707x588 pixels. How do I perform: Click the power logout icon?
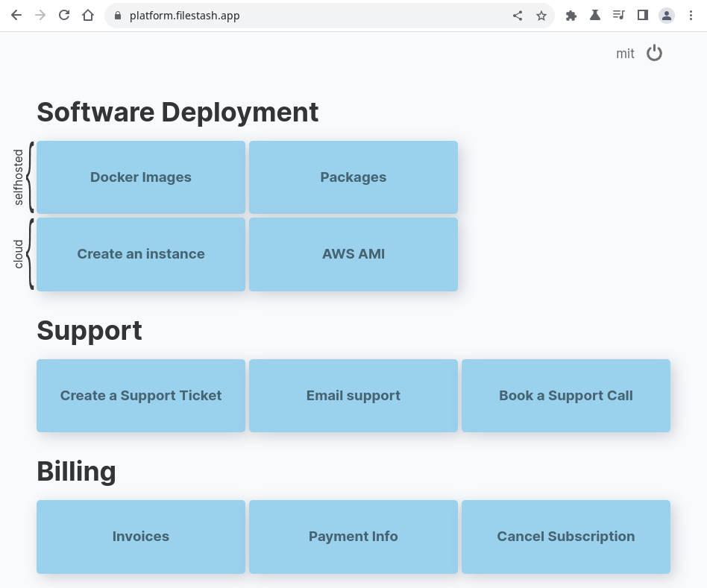(654, 53)
